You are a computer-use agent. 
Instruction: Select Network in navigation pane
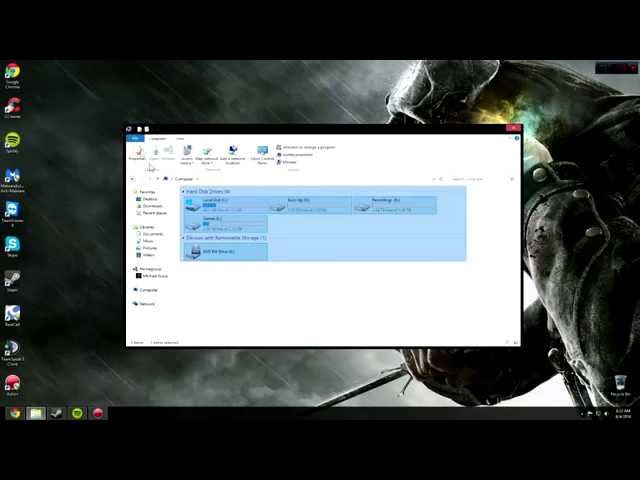(144, 304)
